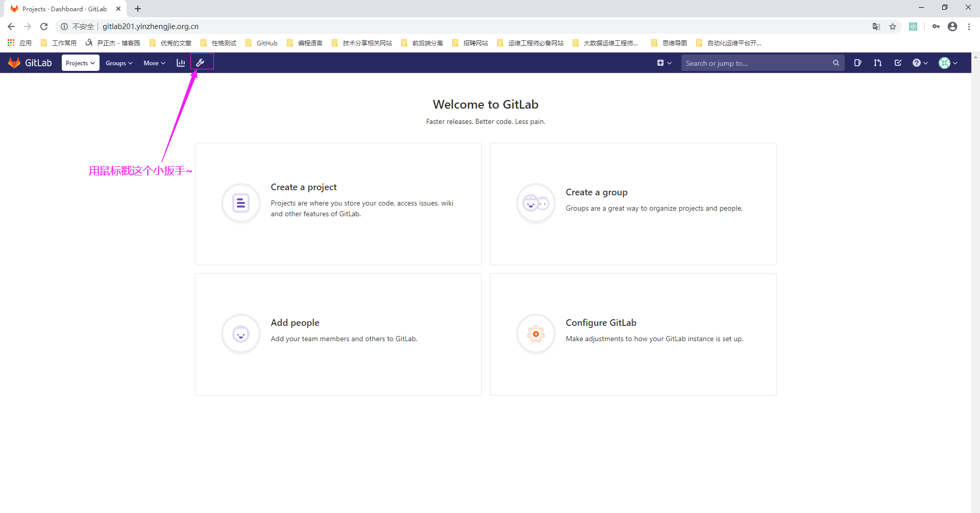
Task: Select the Projects Dashboard GitLab tab
Action: coord(65,9)
